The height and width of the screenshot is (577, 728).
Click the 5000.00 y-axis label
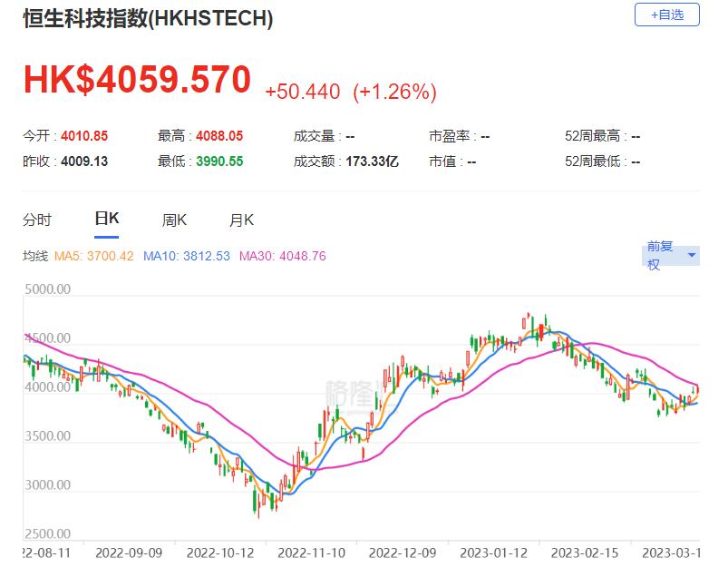pos(47,289)
